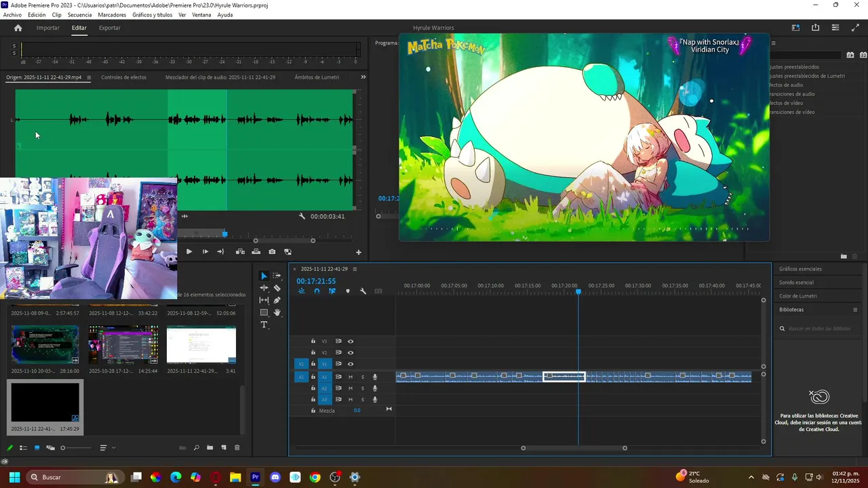The height and width of the screenshot is (488, 868).
Task: Mute audio track A1
Action: point(351,377)
